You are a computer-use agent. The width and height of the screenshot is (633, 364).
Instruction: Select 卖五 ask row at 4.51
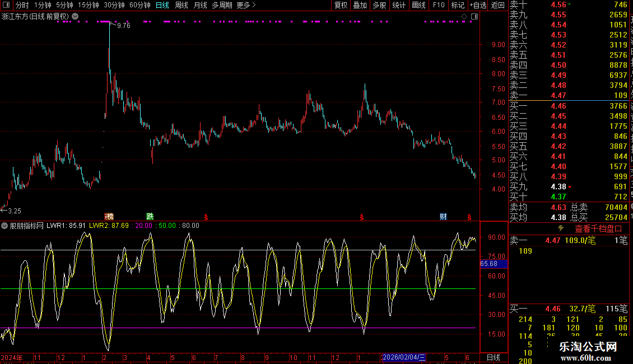tap(569, 55)
